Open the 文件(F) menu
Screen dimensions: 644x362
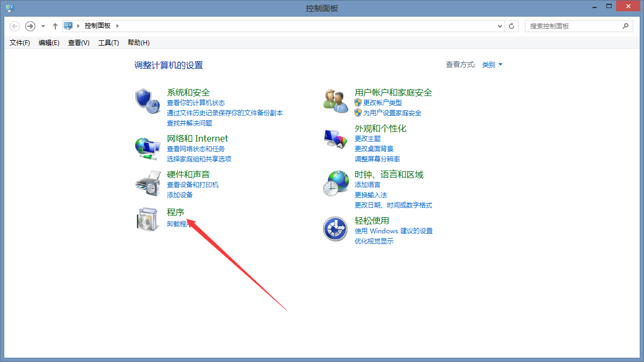click(x=20, y=43)
